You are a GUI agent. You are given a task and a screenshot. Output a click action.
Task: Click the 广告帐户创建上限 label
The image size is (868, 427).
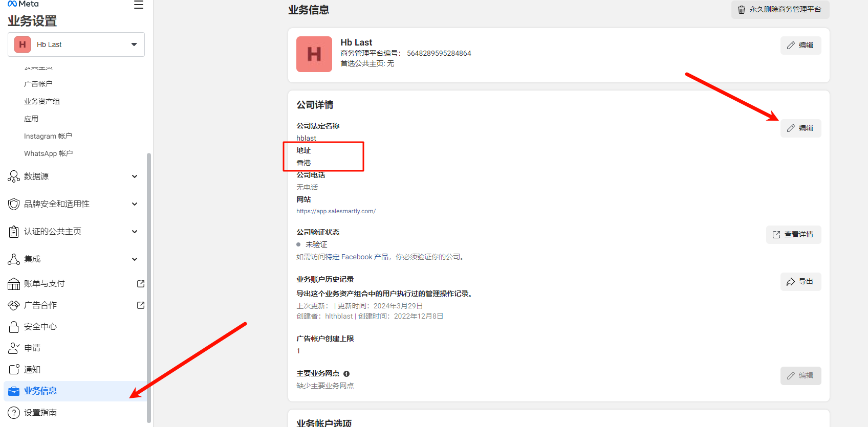point(325,339)
